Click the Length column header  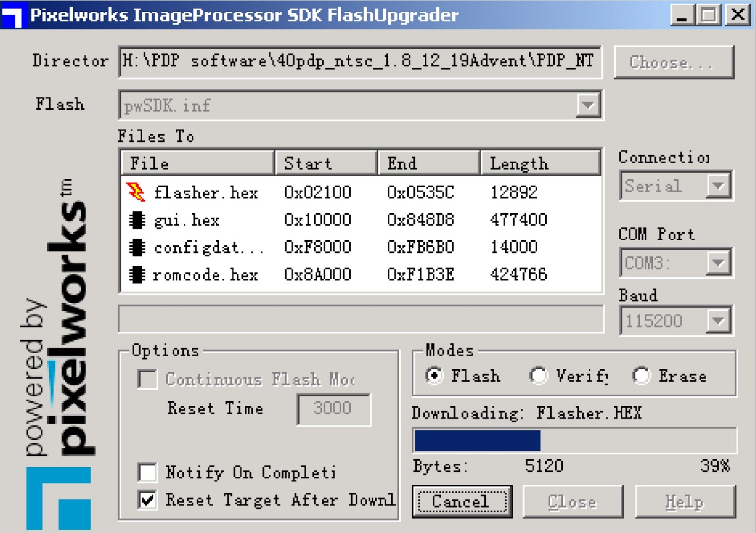(x=541, y=163)
